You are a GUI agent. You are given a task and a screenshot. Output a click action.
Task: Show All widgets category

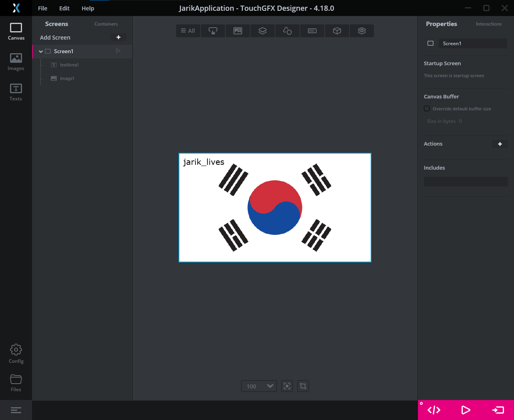188,31
